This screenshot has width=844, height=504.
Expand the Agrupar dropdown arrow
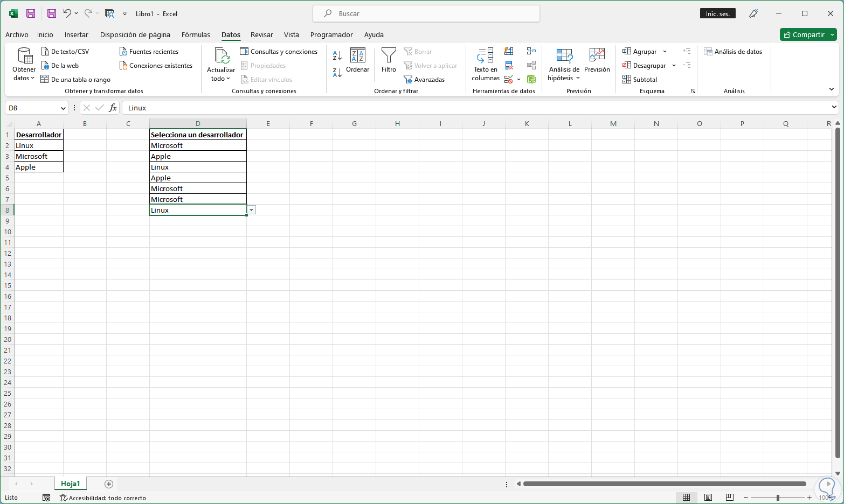tap(665, 52)
